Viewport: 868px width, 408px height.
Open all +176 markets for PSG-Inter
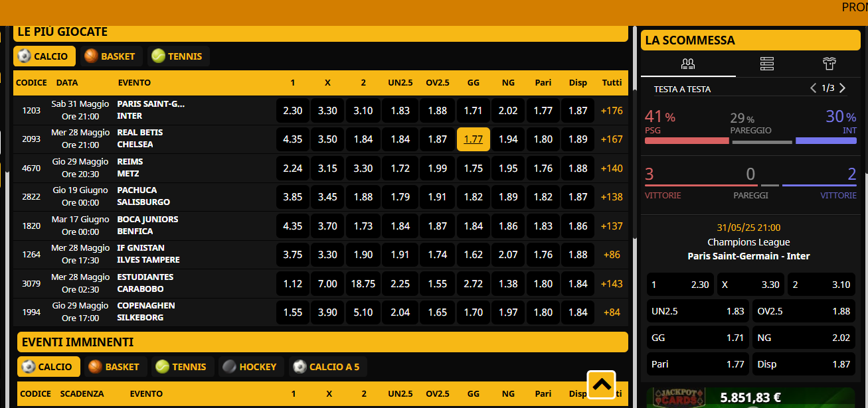(x=612, y=111)
